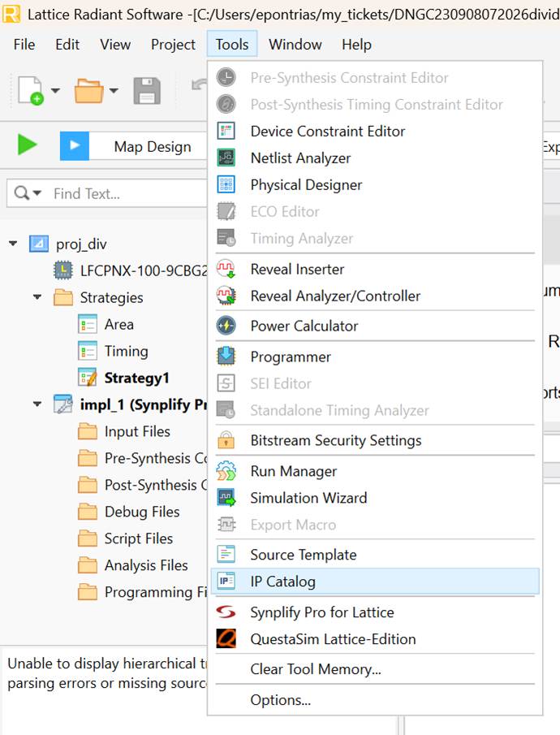Open the Project menu
The height and width of the screenshot is (735, 560).
(173, 45)
